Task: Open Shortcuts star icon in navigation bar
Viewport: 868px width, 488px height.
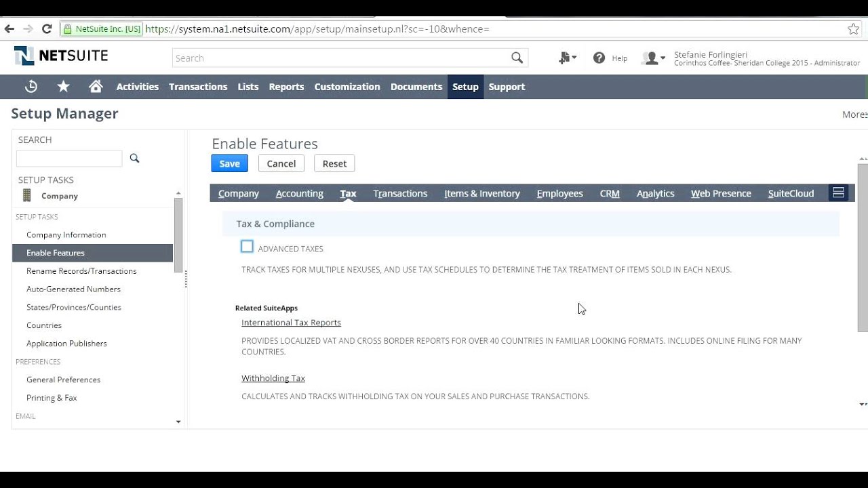Action: pyautogui.click(x=64, y=87)
